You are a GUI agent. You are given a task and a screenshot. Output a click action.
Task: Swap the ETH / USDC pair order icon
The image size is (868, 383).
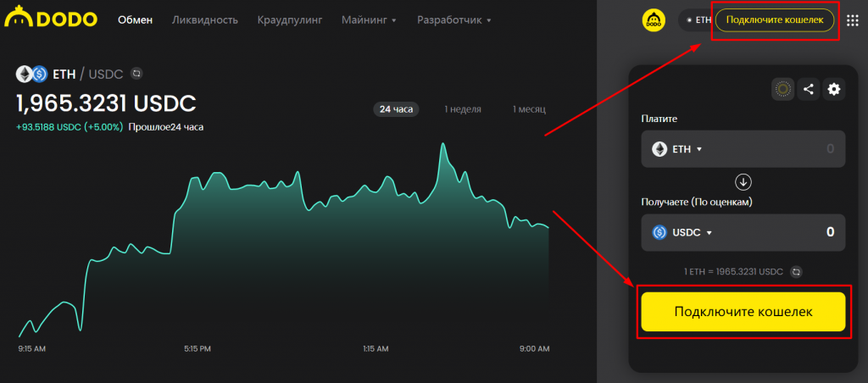pyautogui.click(x=136, y=73)
